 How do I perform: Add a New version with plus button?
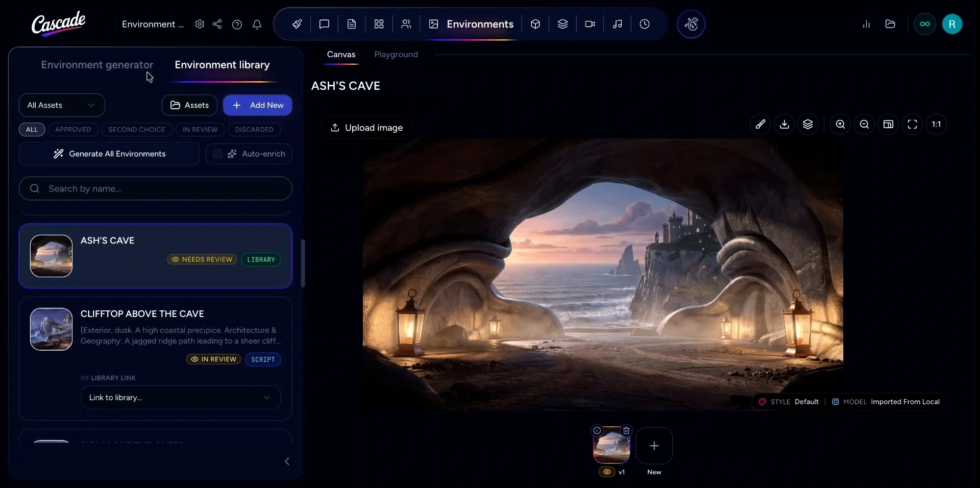tap(654, 446)
